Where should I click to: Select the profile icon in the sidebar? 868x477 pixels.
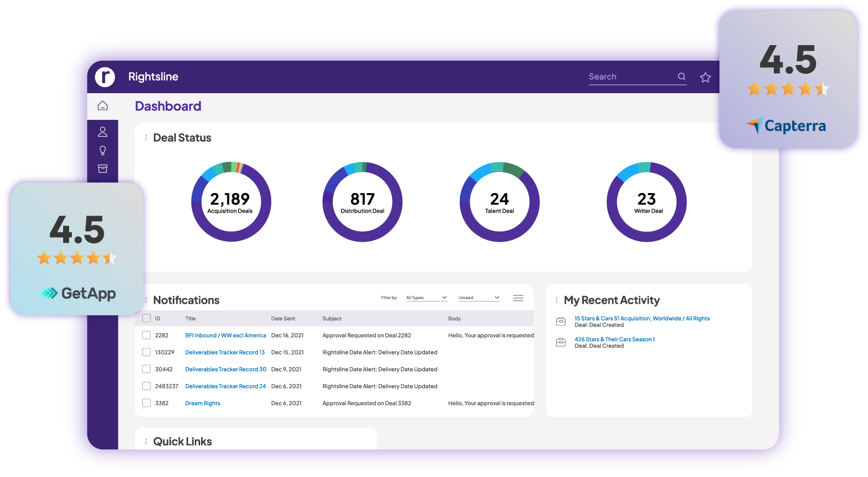[102, 131]
